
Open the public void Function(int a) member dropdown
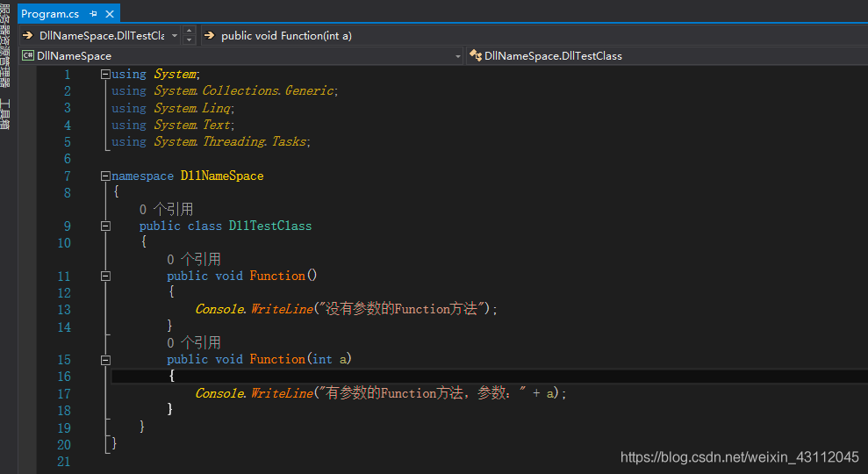[534, 35]
